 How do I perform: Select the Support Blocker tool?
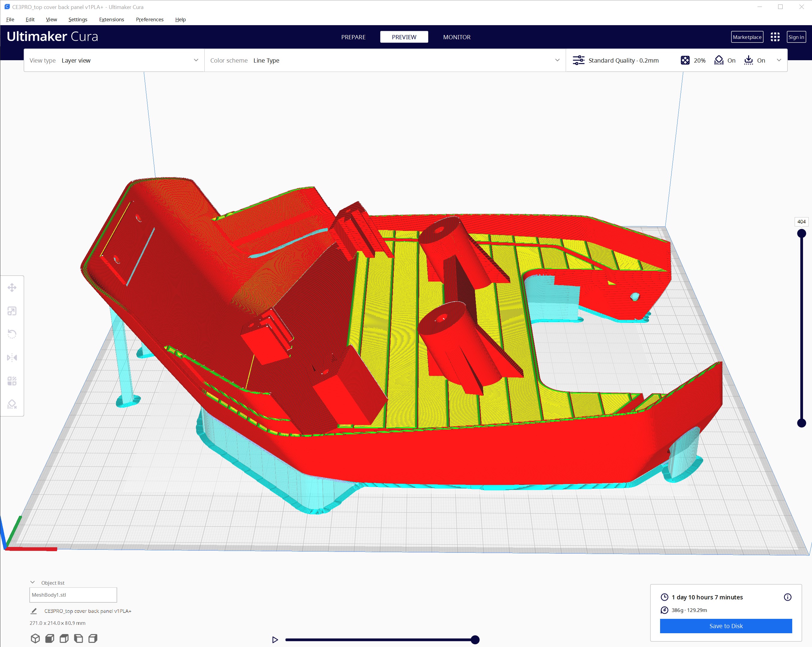click(x=12, y=404)
